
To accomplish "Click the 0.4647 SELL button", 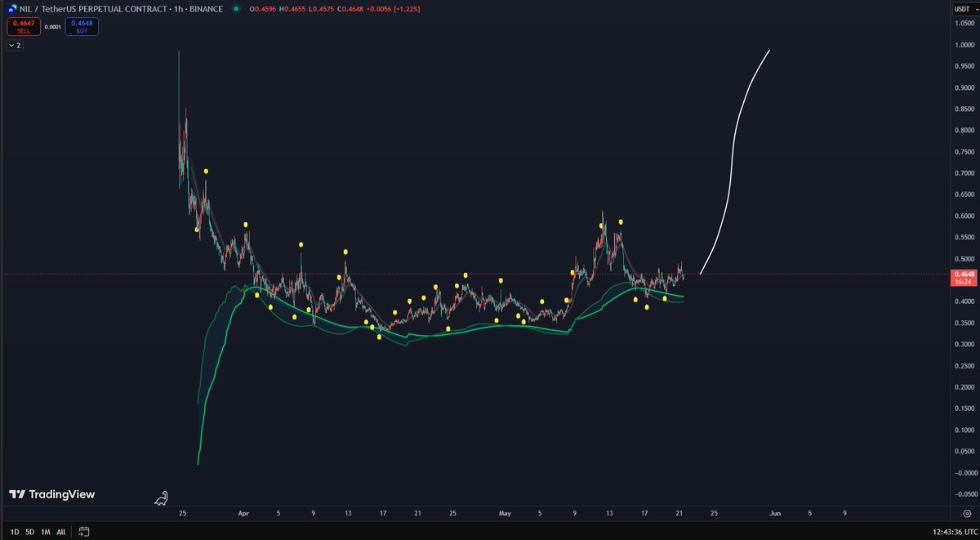I will pyautogui.click(x=22, y=26).
